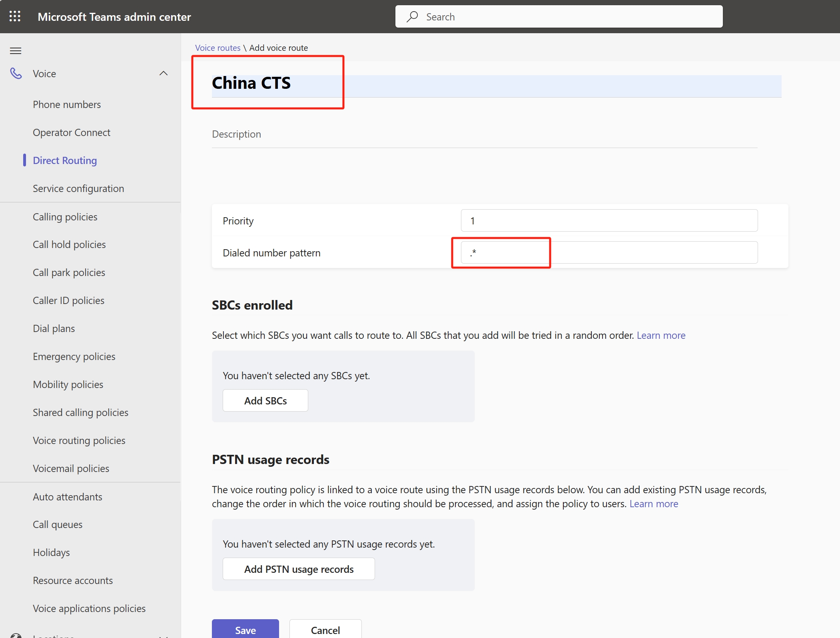The image size is (840, 638).
Task: Click the Voice routes breadcrumb link
Action: (x=218, y=48)
